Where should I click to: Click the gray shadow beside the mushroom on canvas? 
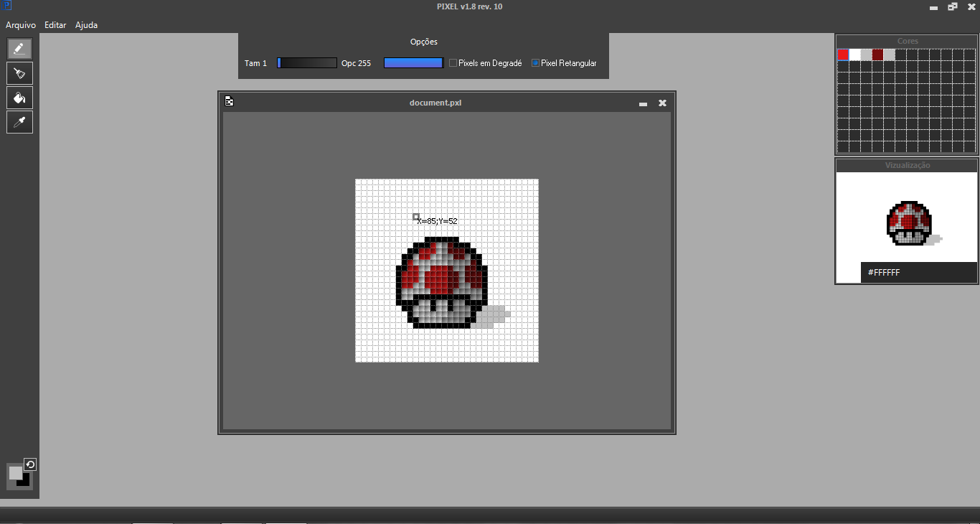click(494, 317)
